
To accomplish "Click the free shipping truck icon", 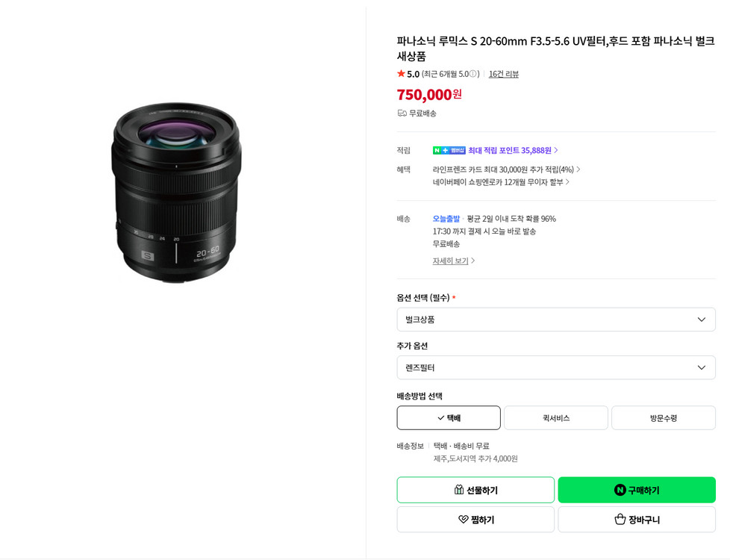I will click(400, 114).
